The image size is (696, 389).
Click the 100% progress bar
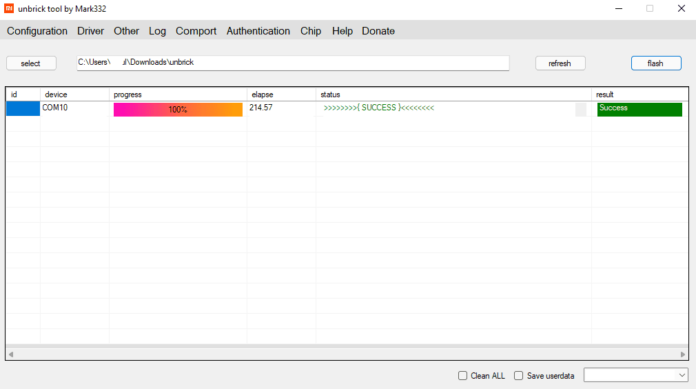point(178,110)
